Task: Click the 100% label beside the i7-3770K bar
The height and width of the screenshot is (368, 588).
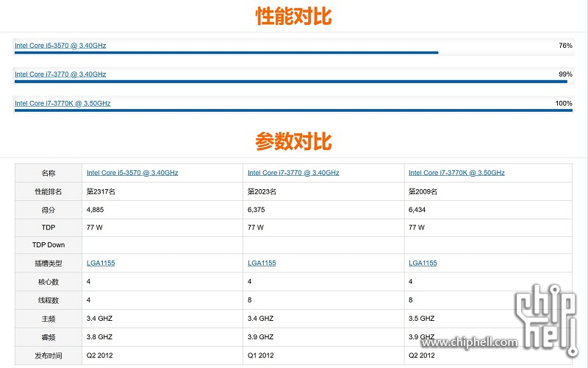Action: click(x=563, y=103)
